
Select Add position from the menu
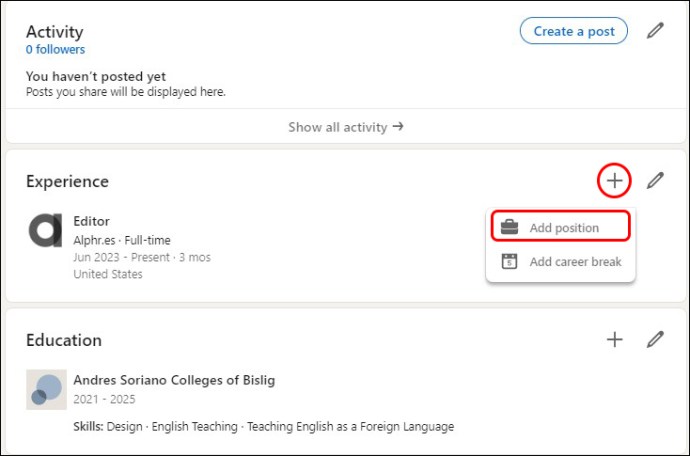coord(561,227)
